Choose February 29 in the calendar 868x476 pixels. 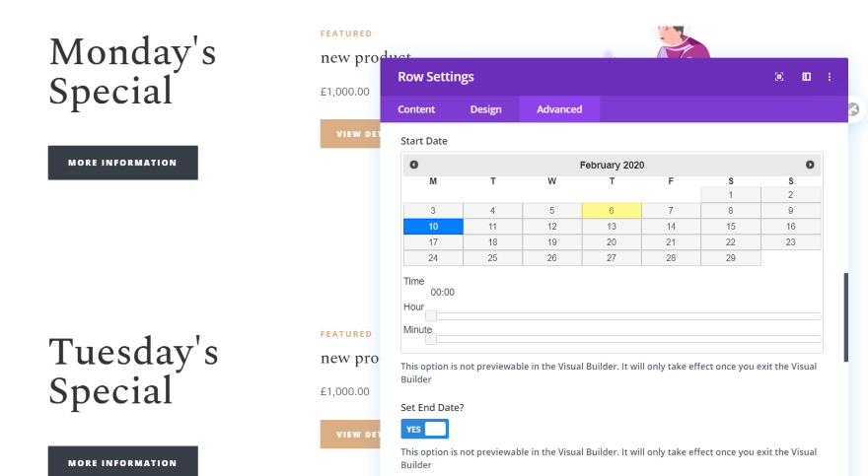click(731, 258)
